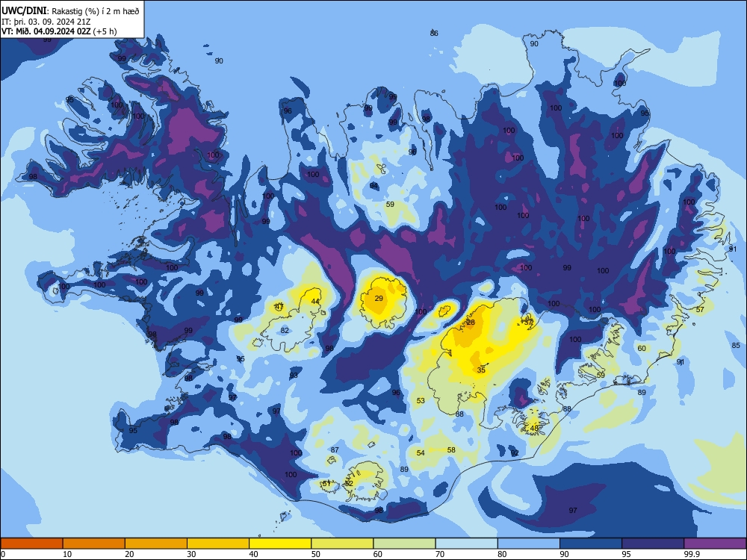
Task: Click the legend scale label 50
Action: pos(315,554)
